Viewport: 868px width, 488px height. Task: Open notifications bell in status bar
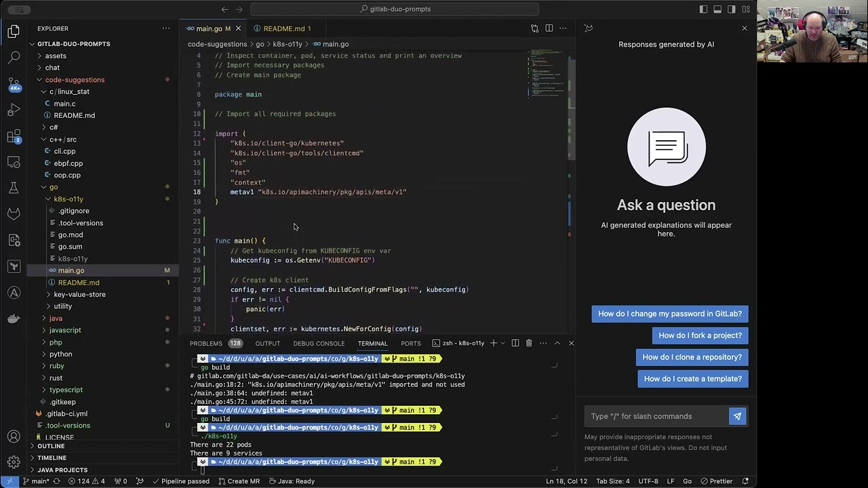[x=746, y=481]
